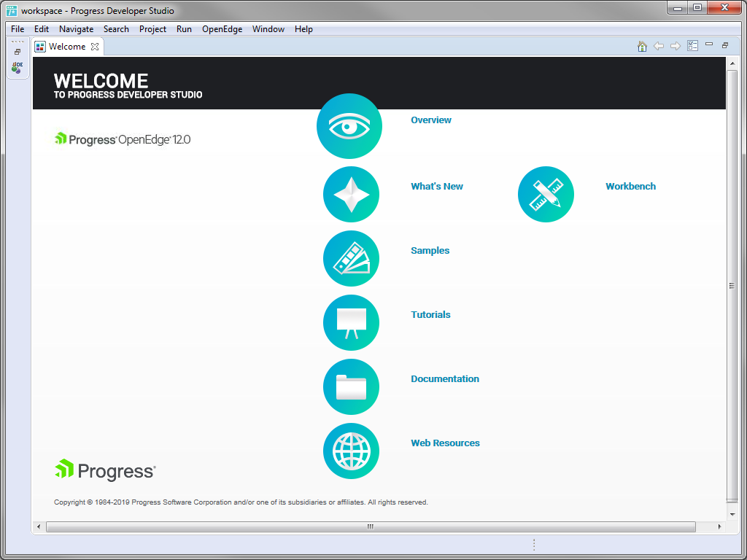The height and width of the screenshot is (560, 747).
Task: Click the horizontal scrollbar left arrow
Action: [x=39, y=526]
